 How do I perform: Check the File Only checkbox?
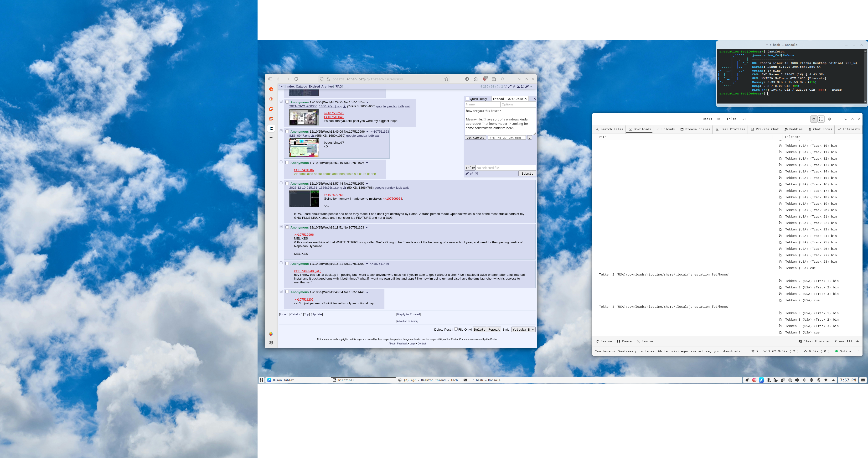click(456, 329)
